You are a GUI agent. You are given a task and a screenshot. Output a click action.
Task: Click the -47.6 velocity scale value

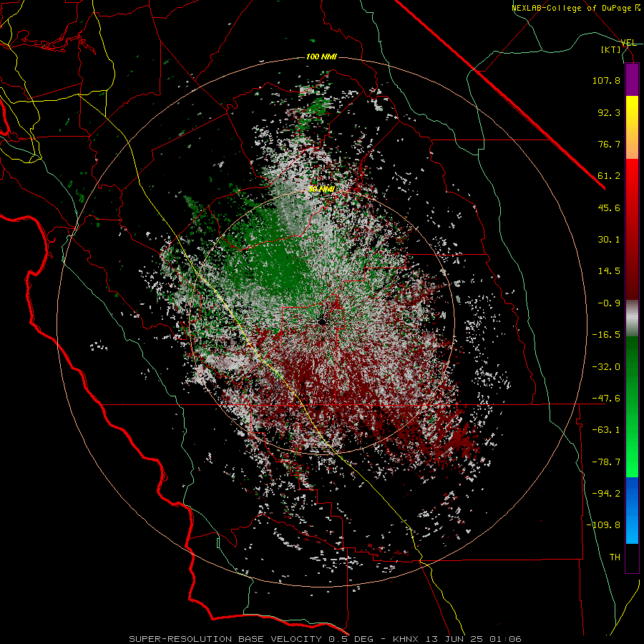(606, 398)
